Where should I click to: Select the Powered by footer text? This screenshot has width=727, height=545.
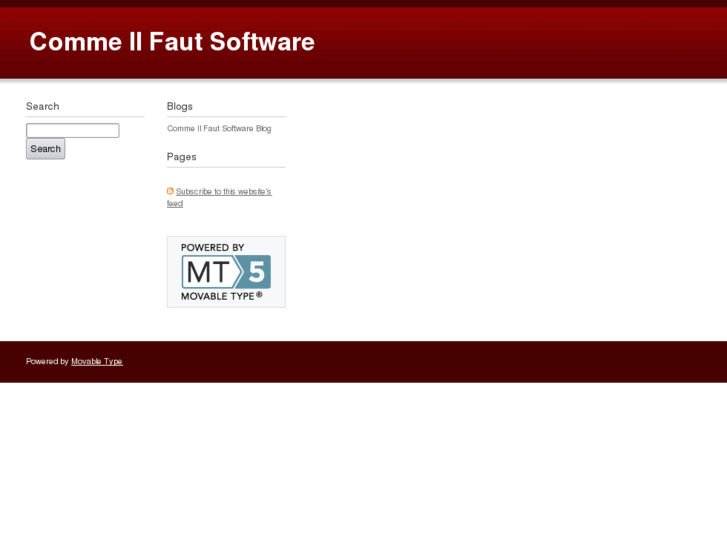click(47, 361)
